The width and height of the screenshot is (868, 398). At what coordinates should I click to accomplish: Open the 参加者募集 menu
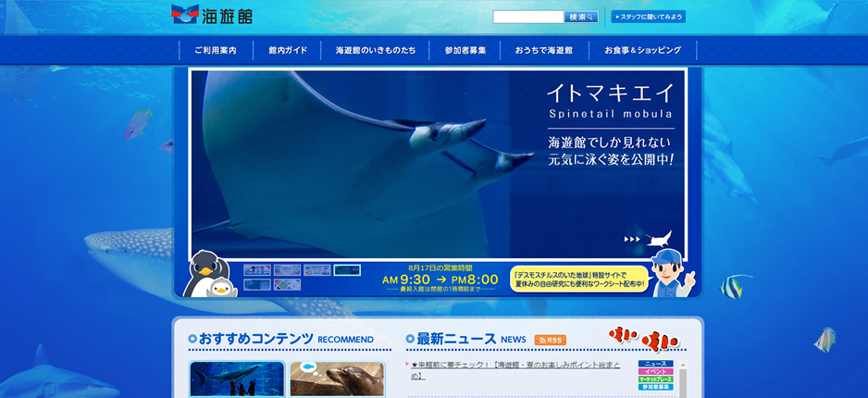(x=465, y=50)
